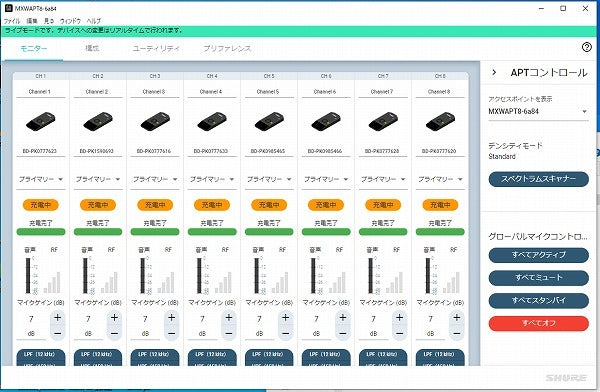Click the RF signal bars on Channel 6
The width and height of the screenshot is (600, 392).
337,283
